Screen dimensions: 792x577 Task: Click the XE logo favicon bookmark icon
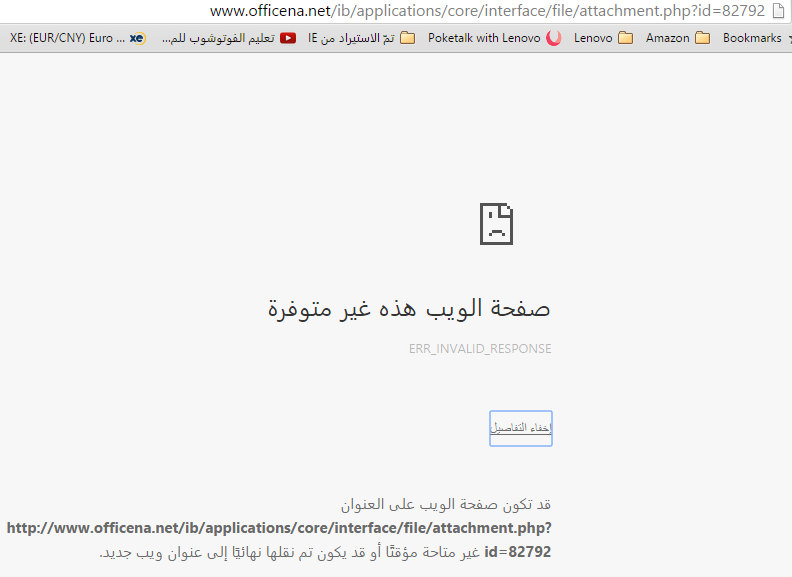(x=137, y=38)
